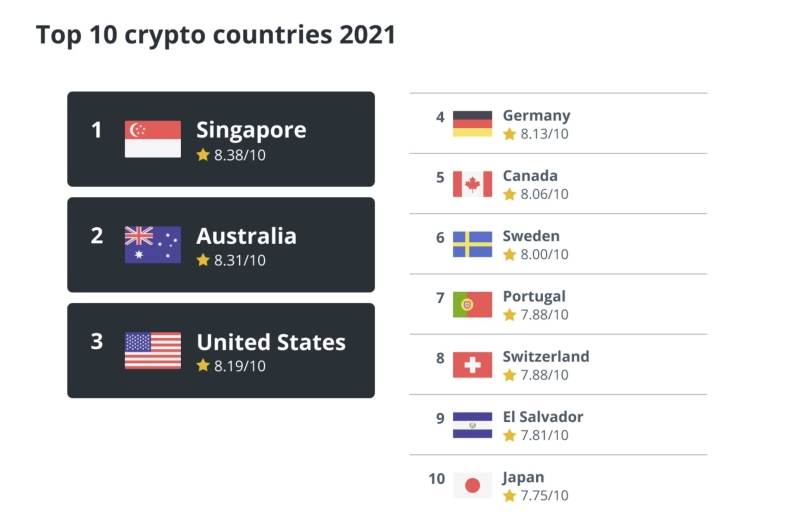The height and width of the screenshot is (529, 800).
Task: Click the Portugal flag icon
Action: pyautogui.click(x=472, y=305)
